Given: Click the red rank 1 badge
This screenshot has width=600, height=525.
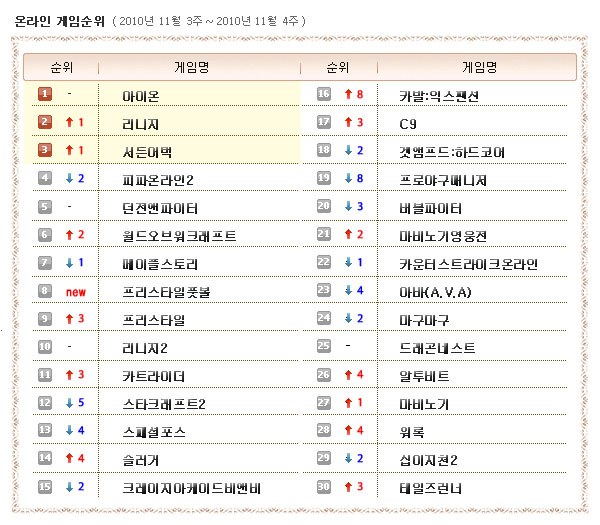Looking at the screenshot, I should point(45,95).
